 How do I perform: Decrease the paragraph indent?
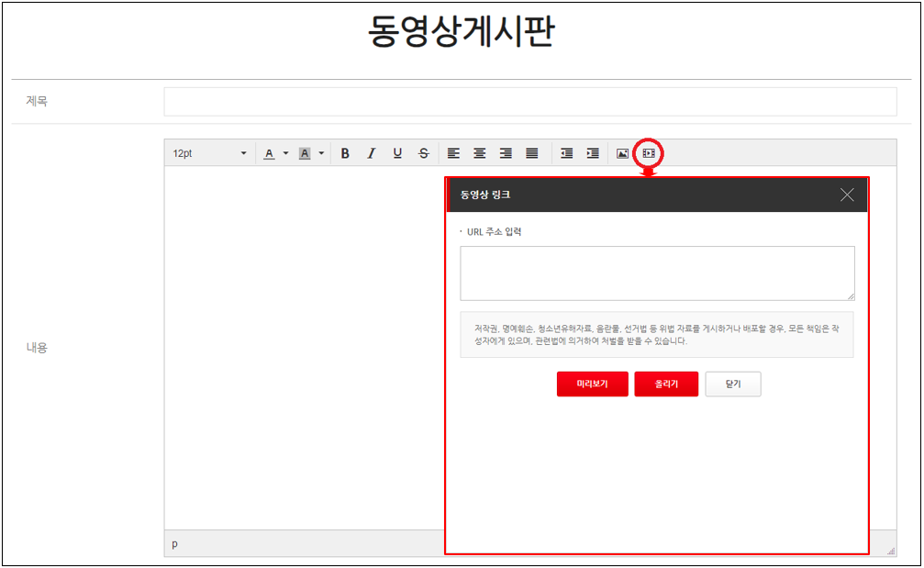[567, 153]
